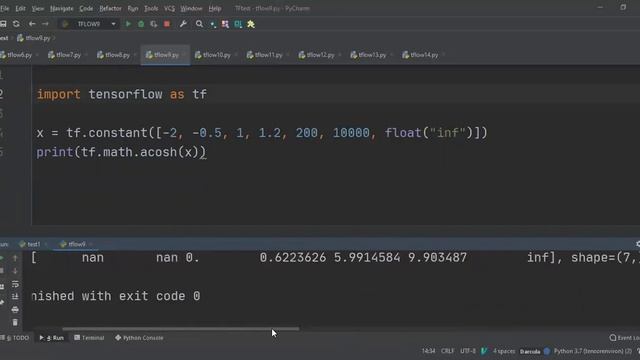Open the Edit menu

(x=20, y=8)
